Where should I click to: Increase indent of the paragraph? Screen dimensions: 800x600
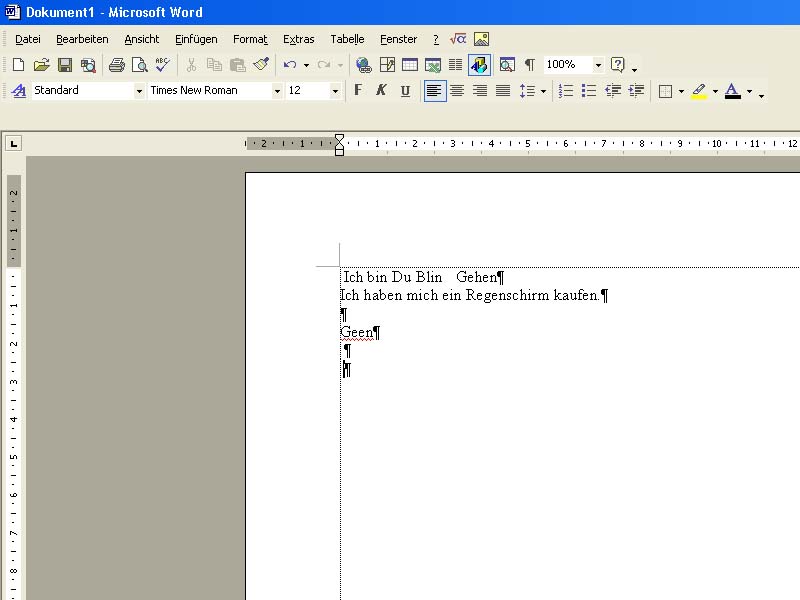pyautogui.click(x=635, y=91)
